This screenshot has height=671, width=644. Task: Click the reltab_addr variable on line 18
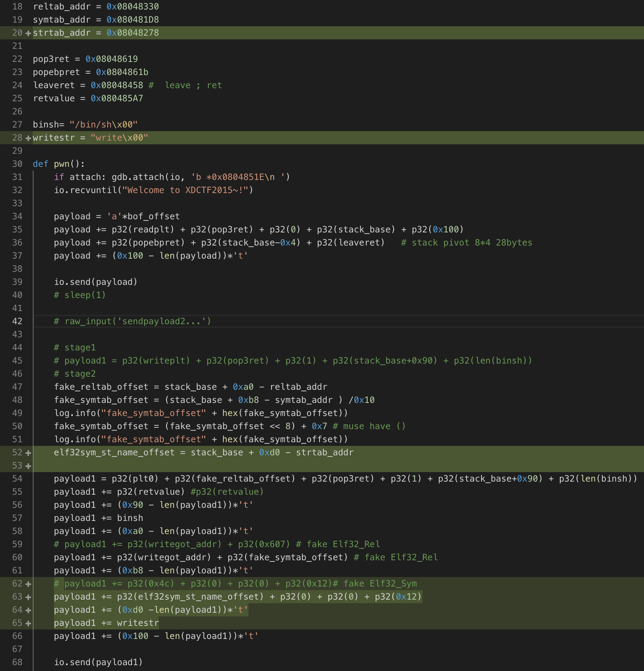(62, 7)
